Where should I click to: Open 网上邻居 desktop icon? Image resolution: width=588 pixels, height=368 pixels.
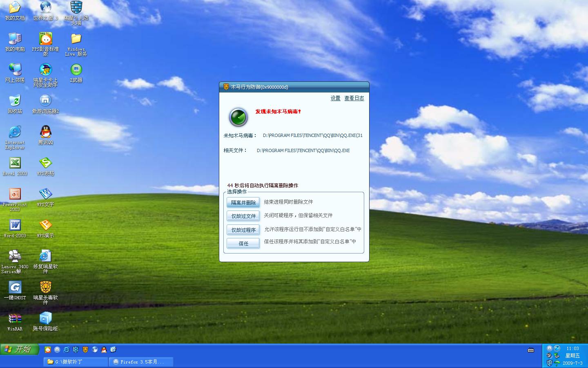tap(15, 73)
